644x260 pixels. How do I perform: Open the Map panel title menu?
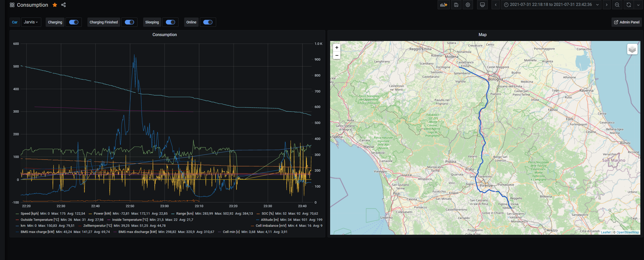point(483,35)
